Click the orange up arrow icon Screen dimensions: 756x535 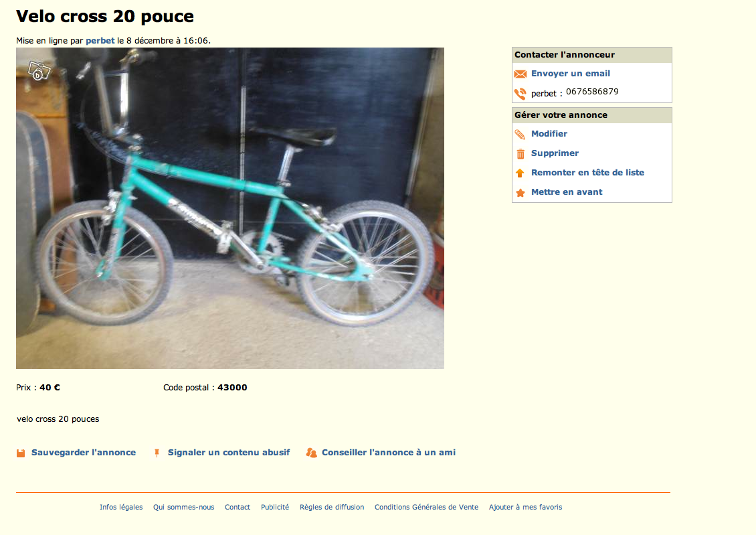tap(520, 173)
